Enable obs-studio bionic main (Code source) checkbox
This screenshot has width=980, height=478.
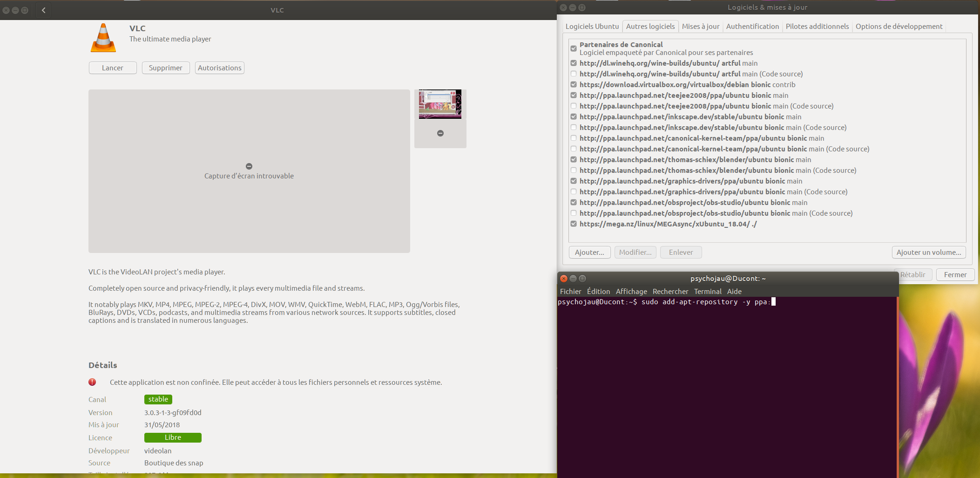pos(574,213)
